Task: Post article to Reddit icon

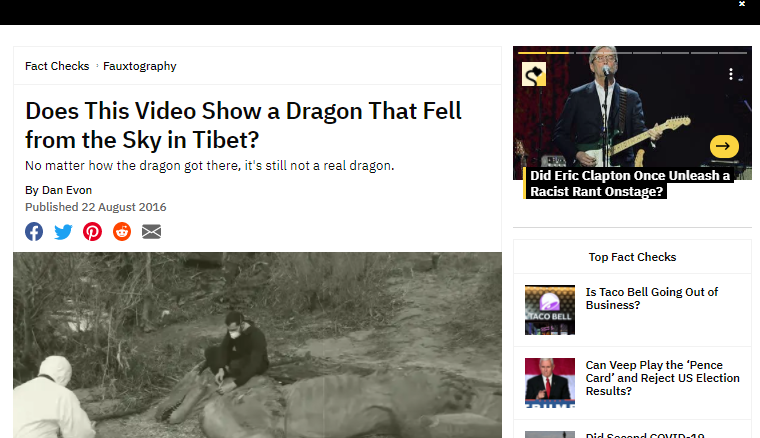Action: [x=122, y=232]
